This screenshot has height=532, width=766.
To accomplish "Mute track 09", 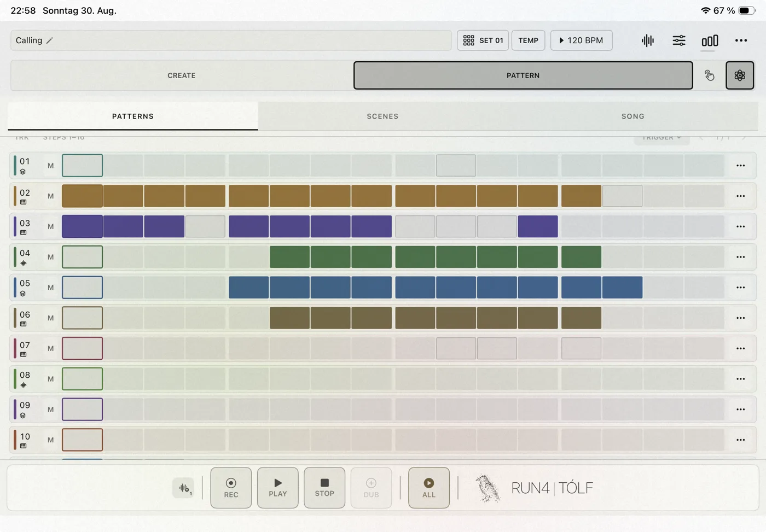I will (x=50, y=410).
